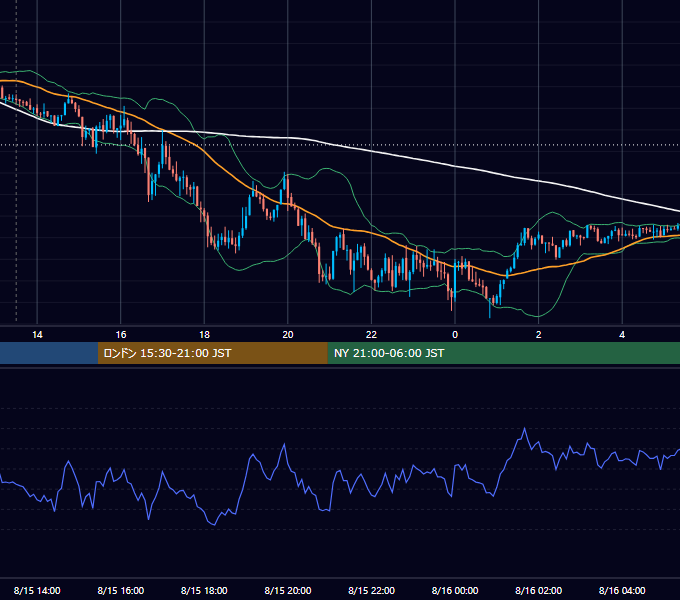This screenshot has height=600, width=680.
Task: Click the 8/16 00:00 date label
Action: coord(455,590)
